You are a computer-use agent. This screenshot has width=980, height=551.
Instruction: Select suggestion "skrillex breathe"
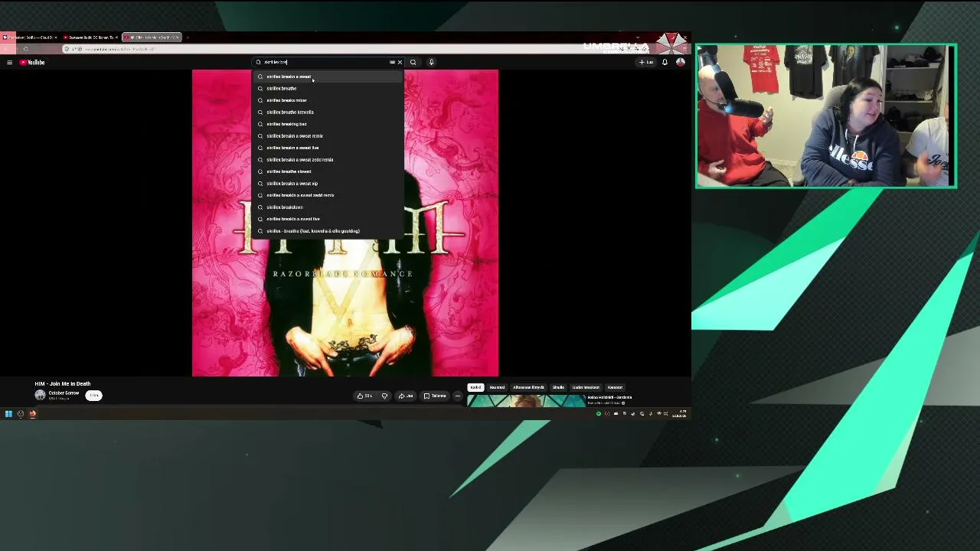click(x=327, y=89)
